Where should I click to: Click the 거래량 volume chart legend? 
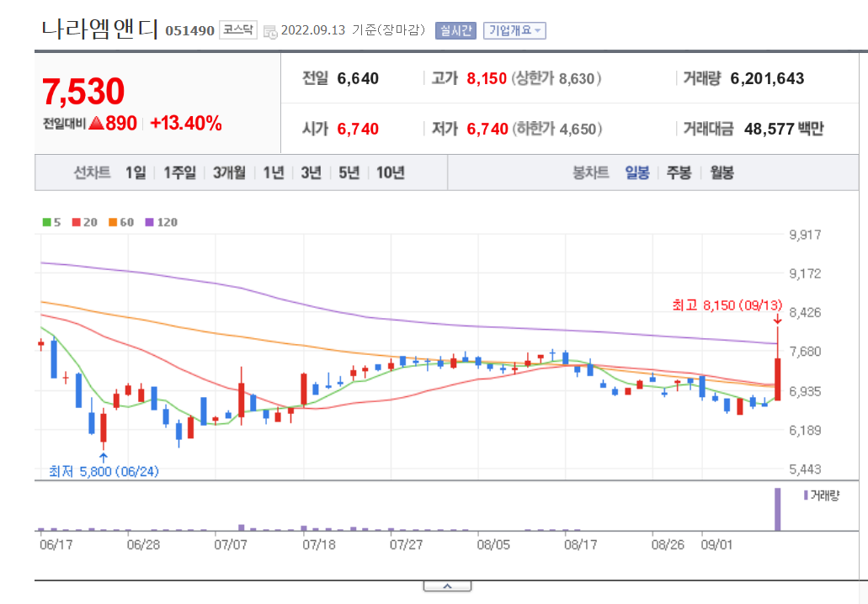pos(822,495)
